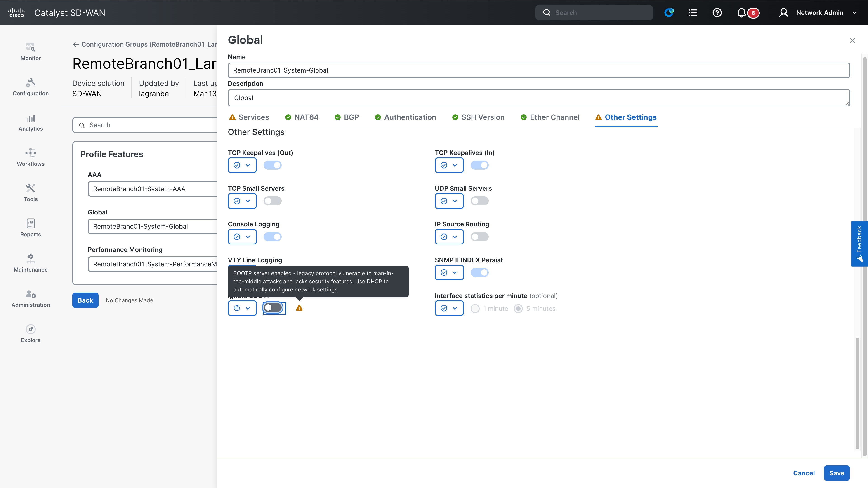Select the Tools sidebar icon
The height and width of the screenshot is (488, 868).
pos(30,193)
